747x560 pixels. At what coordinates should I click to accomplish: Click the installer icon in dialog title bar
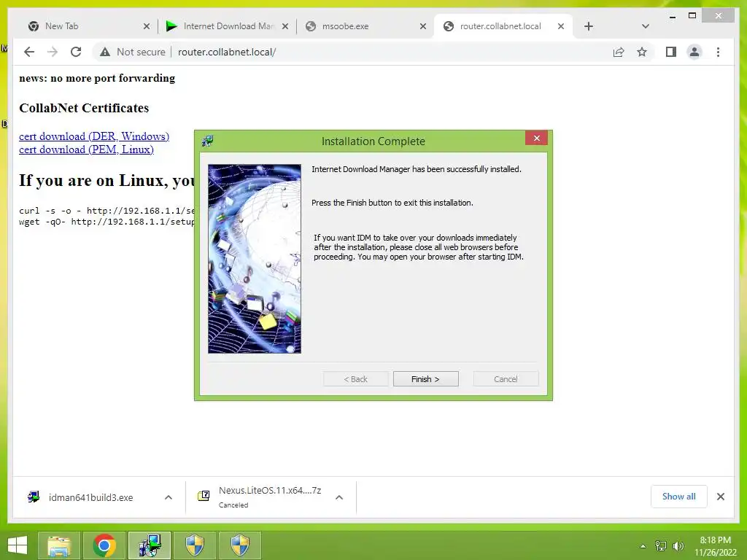[207, 141]
